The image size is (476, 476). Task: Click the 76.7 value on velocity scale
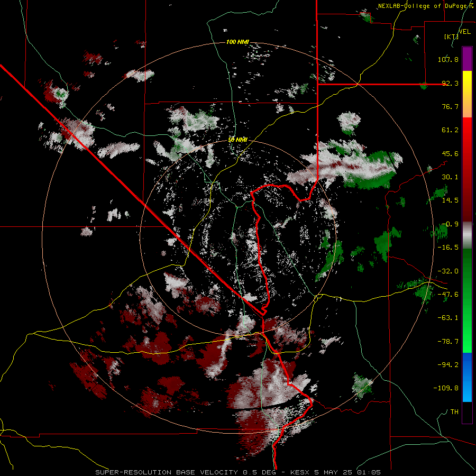450,106
